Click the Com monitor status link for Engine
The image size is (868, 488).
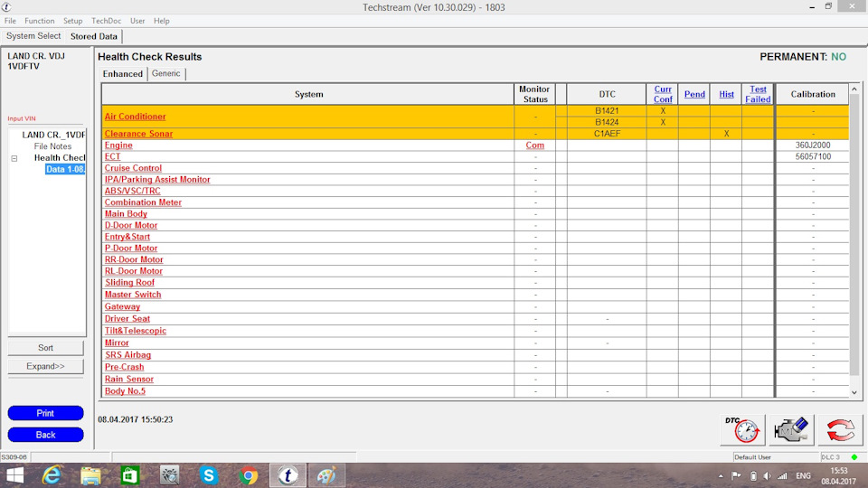534,145
